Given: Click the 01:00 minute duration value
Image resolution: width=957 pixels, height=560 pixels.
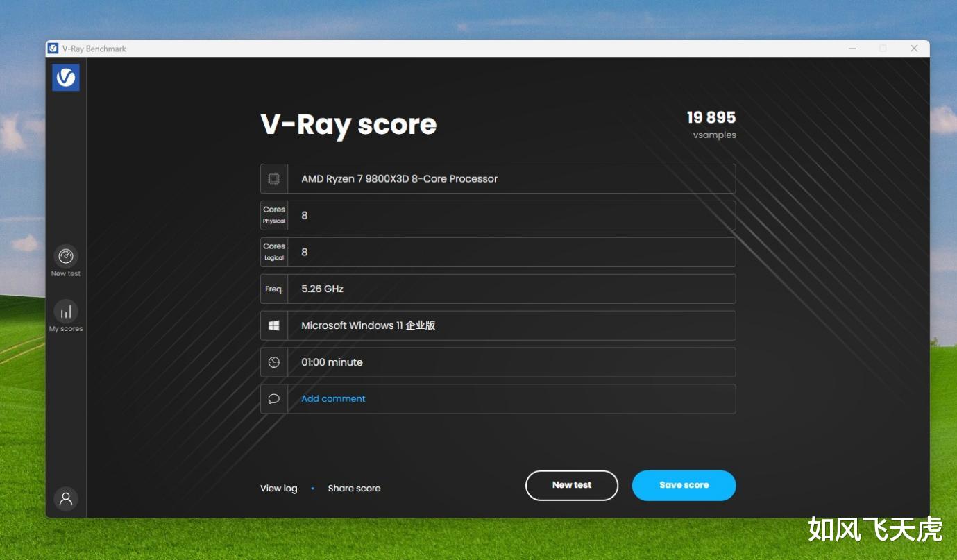Looking at the screenshot, I should click(x=332, y=362).
